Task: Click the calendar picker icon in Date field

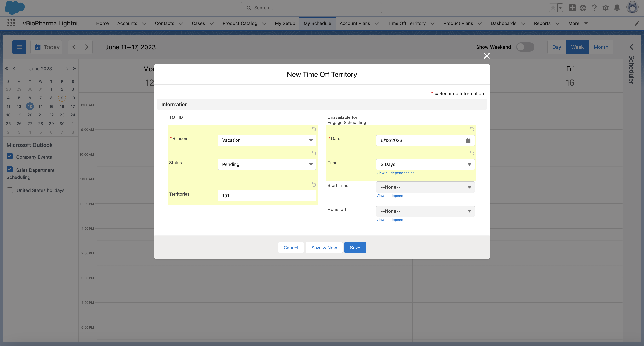Action: 468,140
